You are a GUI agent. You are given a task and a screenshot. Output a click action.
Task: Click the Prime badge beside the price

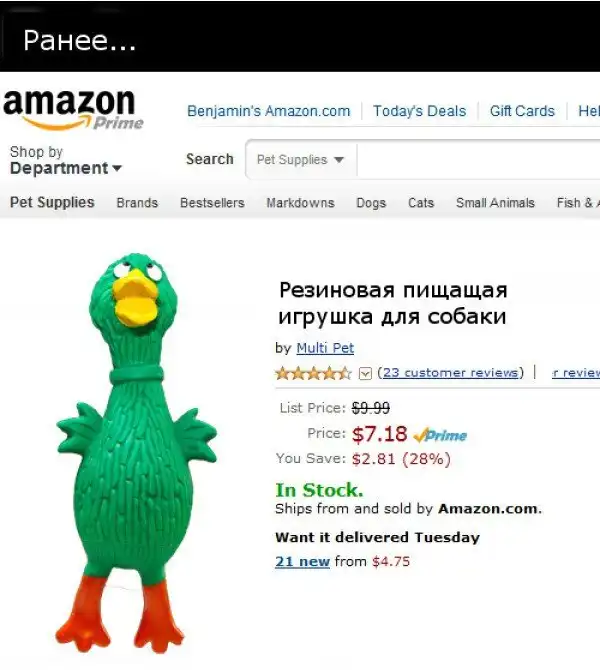click(x=440, y=435)
